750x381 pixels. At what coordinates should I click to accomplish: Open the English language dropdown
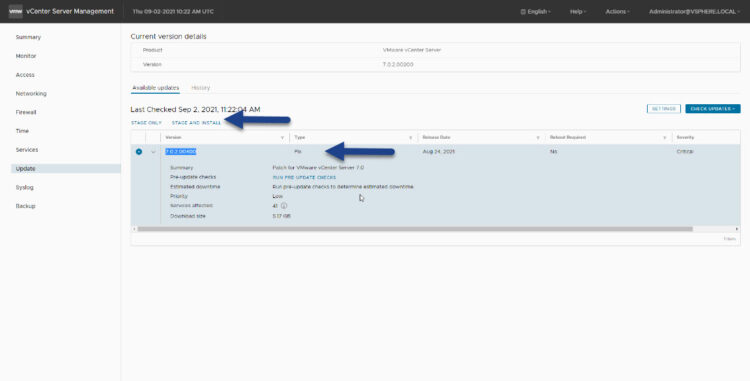(536, 11)
